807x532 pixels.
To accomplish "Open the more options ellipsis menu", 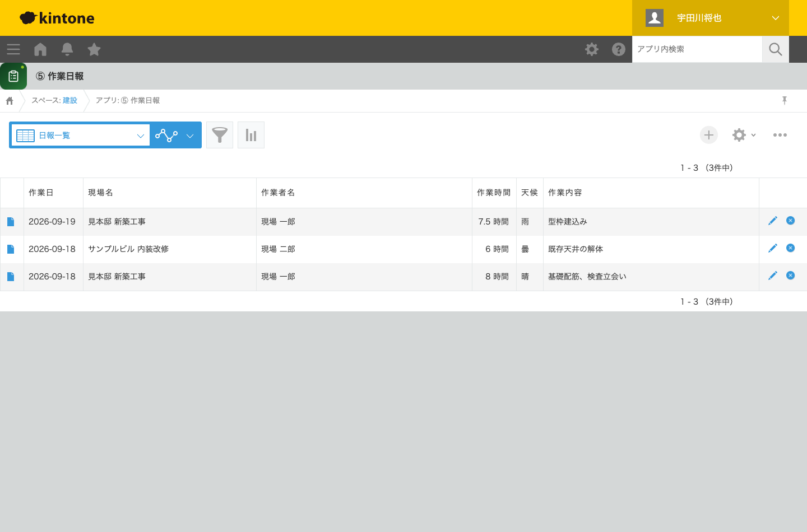I will click(780, 135).
